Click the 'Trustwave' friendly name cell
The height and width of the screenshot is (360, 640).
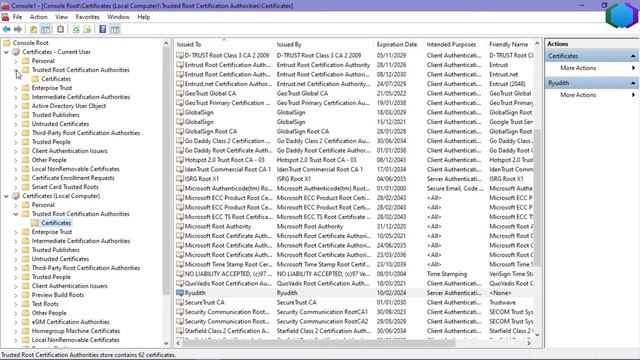(x=502, y=302)
